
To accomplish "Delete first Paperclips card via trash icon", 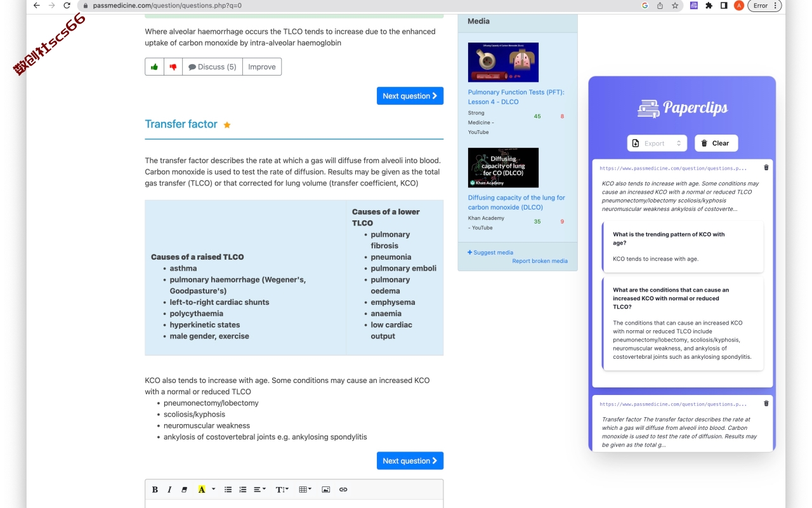I will [x=766, y=168].
